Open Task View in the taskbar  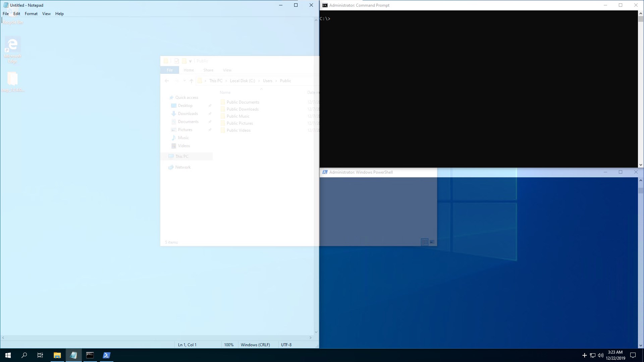(x=40, y=355)
